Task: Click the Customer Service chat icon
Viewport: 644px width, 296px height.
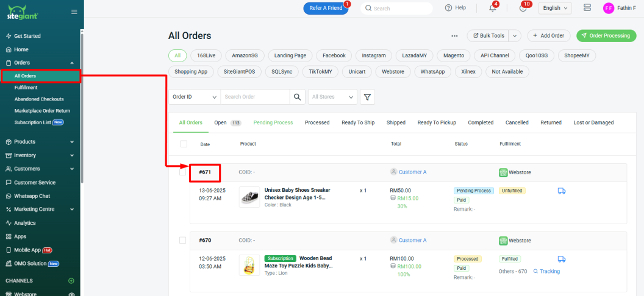Action: (x=9, y=183)
